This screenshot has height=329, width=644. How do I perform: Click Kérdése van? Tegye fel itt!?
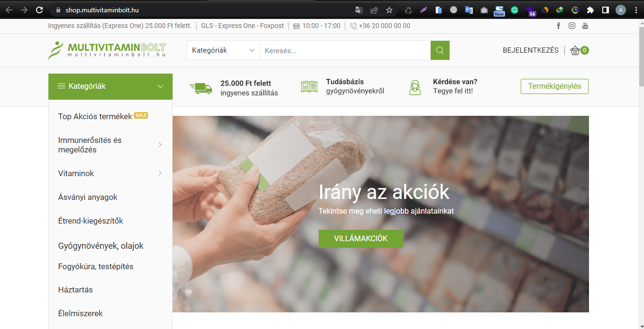pos(443,86)
